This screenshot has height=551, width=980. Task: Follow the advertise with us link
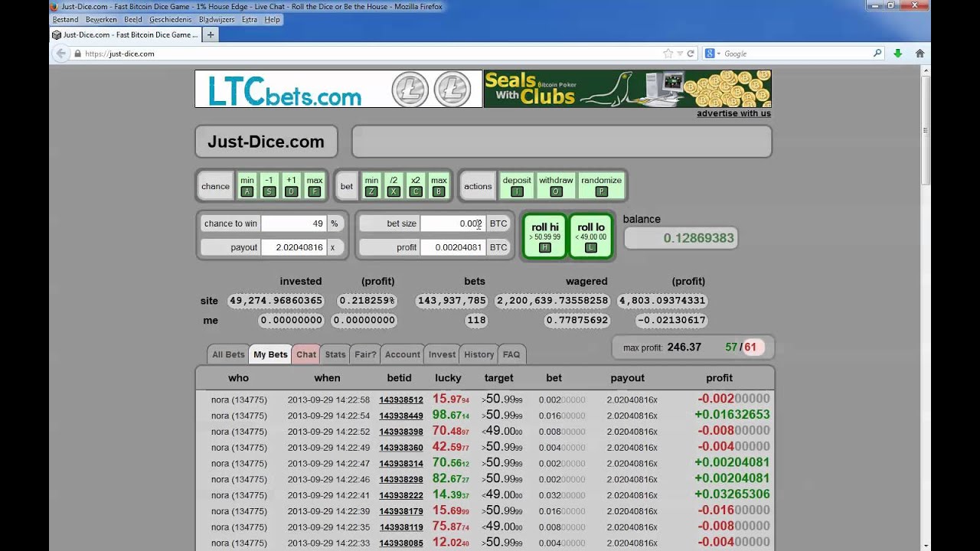[733, 113]
